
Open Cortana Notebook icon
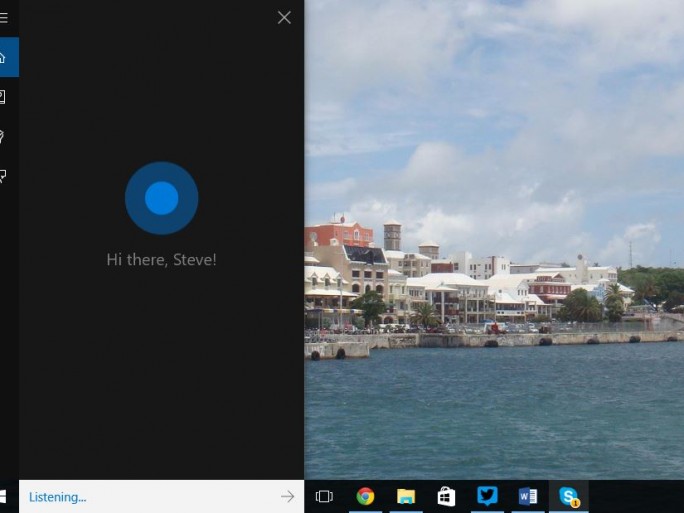3,97
